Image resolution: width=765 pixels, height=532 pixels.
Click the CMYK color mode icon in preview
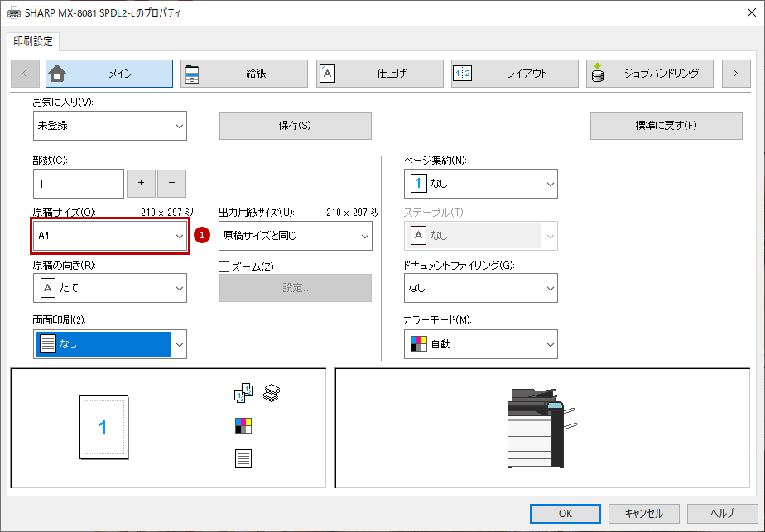243,426
